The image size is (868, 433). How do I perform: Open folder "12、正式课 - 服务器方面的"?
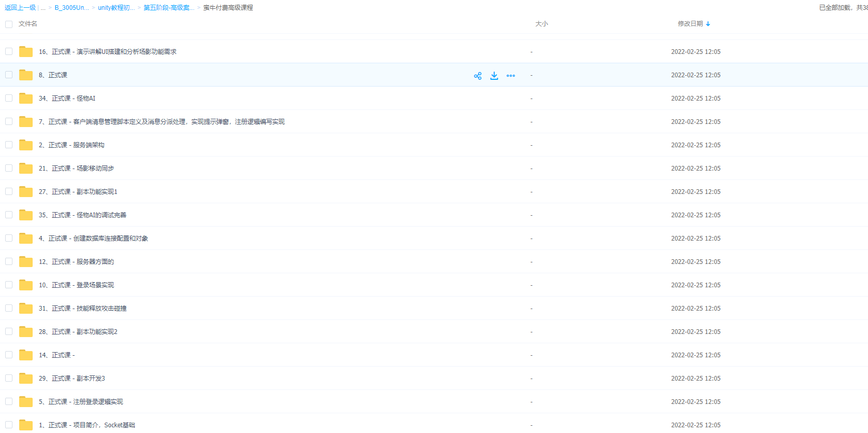point(76,262)
